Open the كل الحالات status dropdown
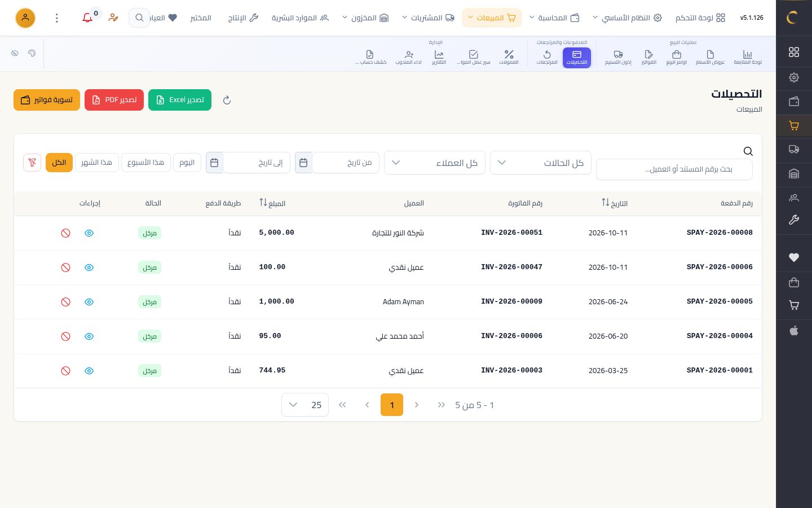Viewport: 812px width, 508px height. pyautogui.click(x=541, y=163)
